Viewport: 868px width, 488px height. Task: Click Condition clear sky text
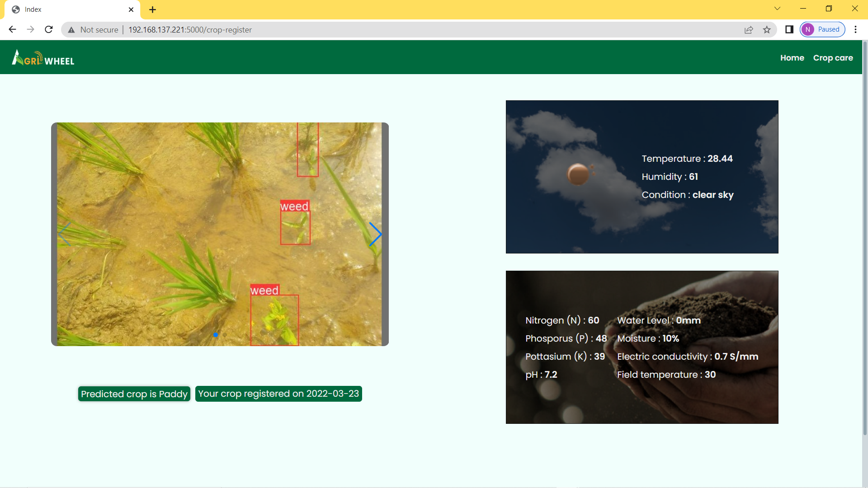(x=688, y=195)
